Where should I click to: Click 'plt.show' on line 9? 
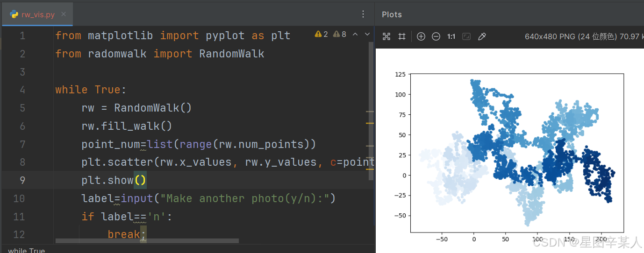pos(107,180)
